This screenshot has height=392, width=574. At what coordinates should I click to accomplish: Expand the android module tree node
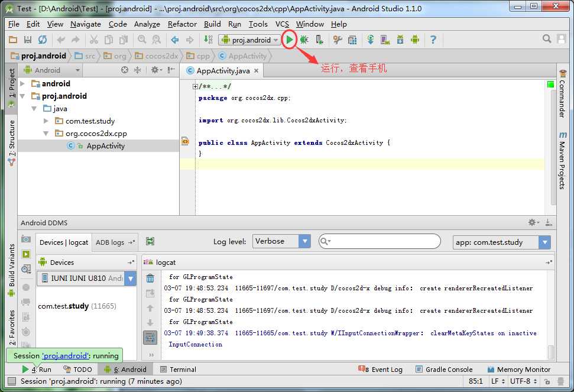pos(22,83)
